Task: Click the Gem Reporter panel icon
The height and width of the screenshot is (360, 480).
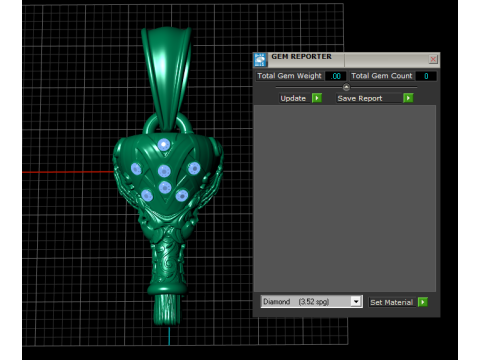Action: pyautogui.click(x=260, y=60)
